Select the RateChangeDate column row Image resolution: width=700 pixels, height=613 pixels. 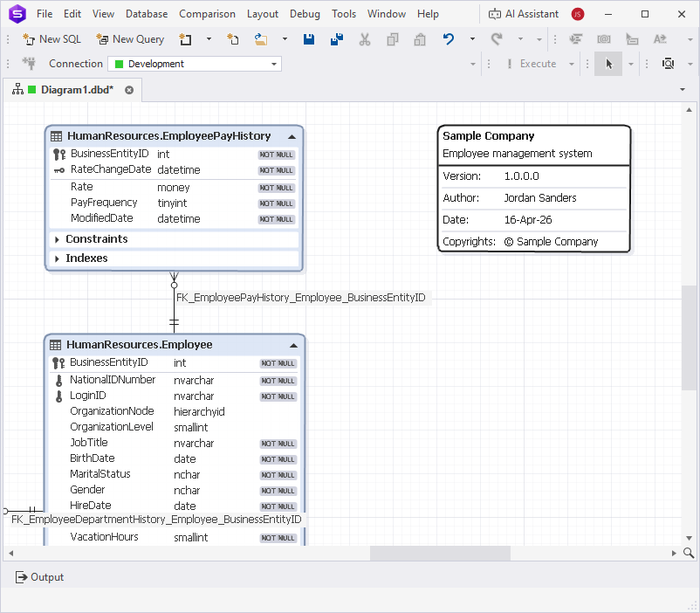[174, 169]
